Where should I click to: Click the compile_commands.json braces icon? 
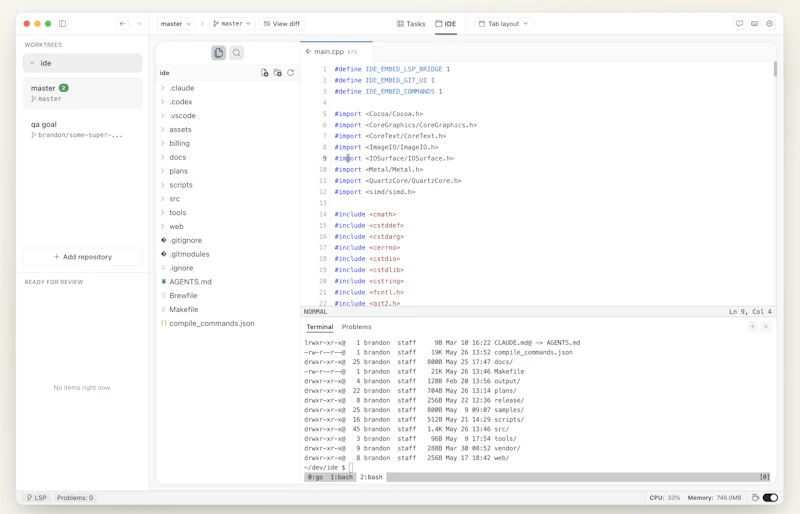[x=164, y=323]
